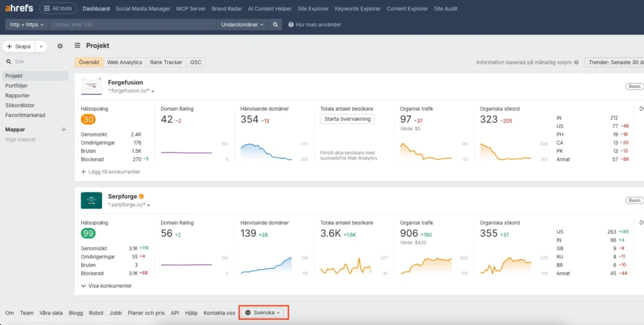This screenshot has width=644, height=325.
Task: Click Serpforge health score 99 badge
Action: (88, 233)
